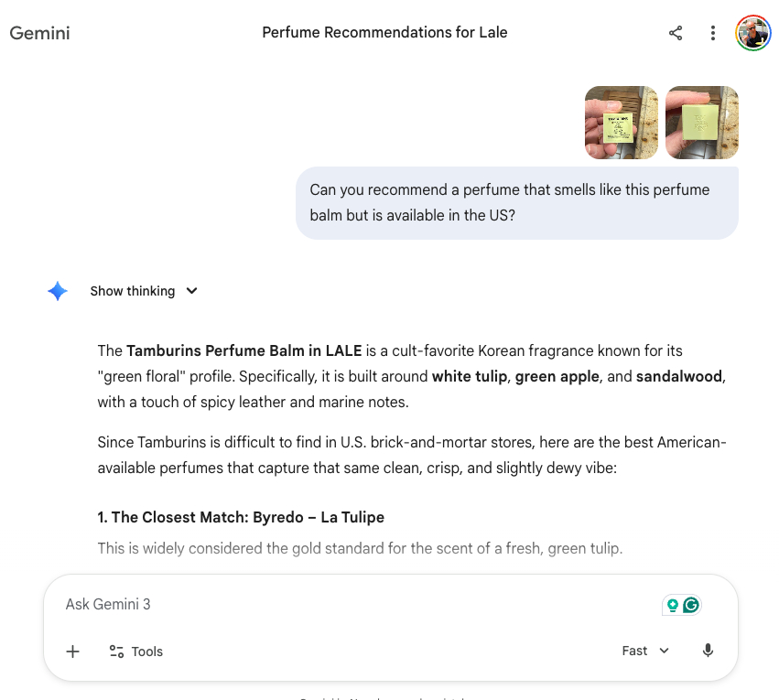This screenshot has width=779, height=700.
Task: Open the three-dot more options menu
Action: (x=713, y=33)
